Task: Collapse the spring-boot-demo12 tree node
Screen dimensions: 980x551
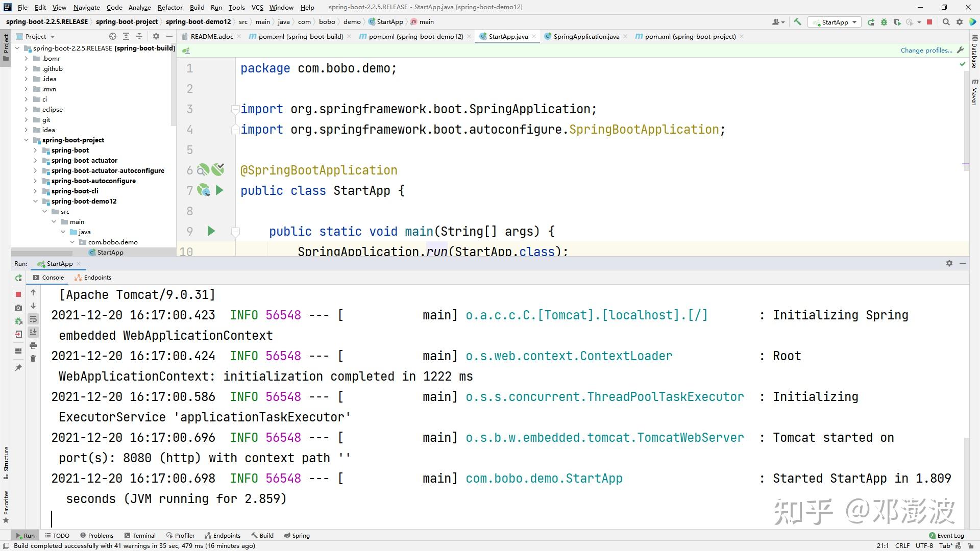Action: (x=35, y=201)
